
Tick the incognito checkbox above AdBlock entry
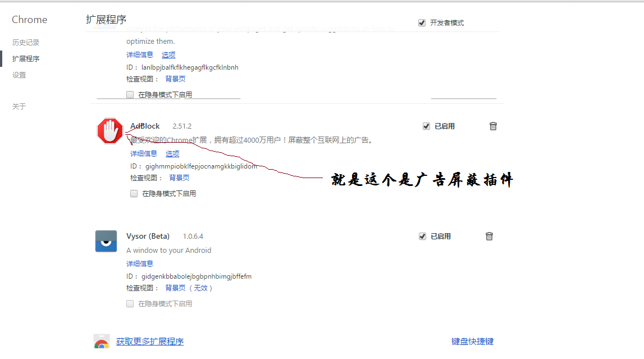(130, 94)
